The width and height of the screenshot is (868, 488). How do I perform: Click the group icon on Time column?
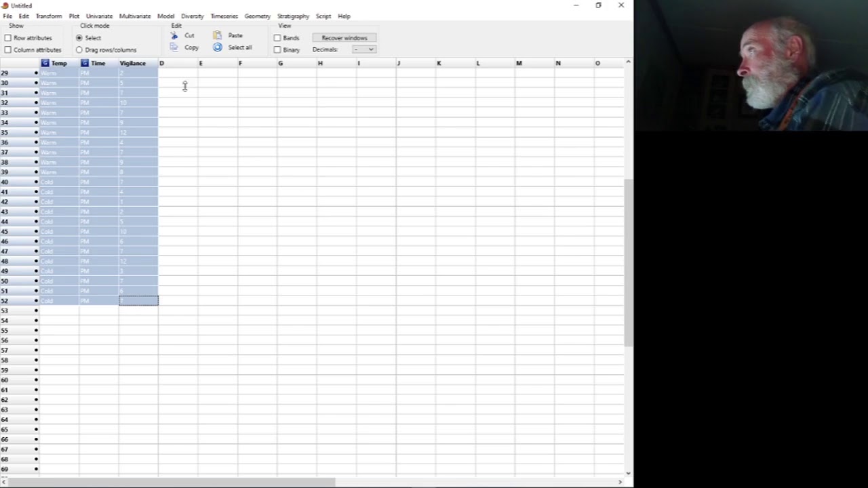tap(85, 63)
